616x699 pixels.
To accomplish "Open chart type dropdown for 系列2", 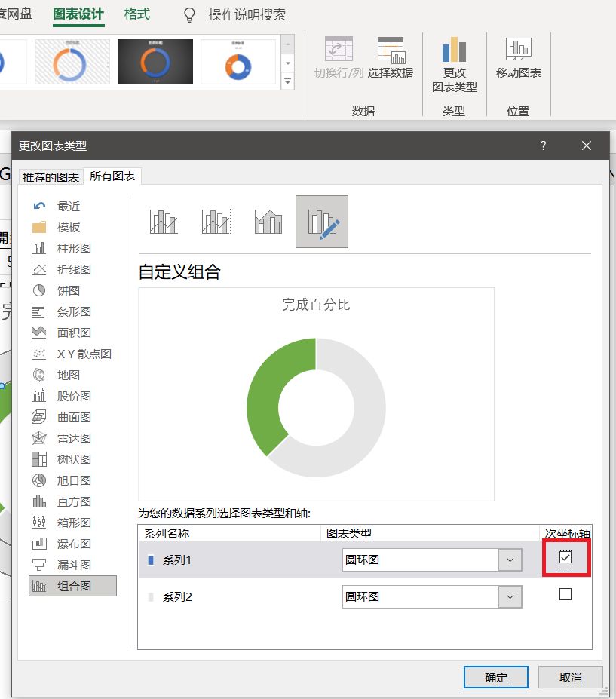I will pos(510,597).
